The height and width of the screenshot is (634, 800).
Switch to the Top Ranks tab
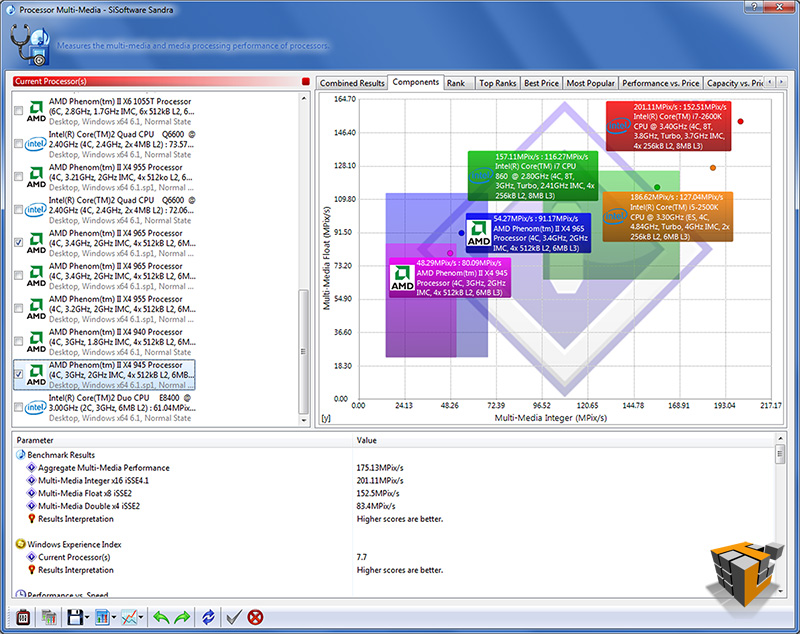497,83
